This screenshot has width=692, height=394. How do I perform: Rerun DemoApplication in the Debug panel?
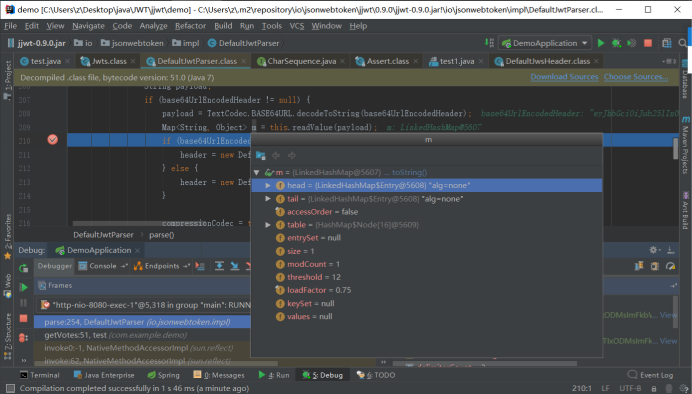click(x=23, y=268)
